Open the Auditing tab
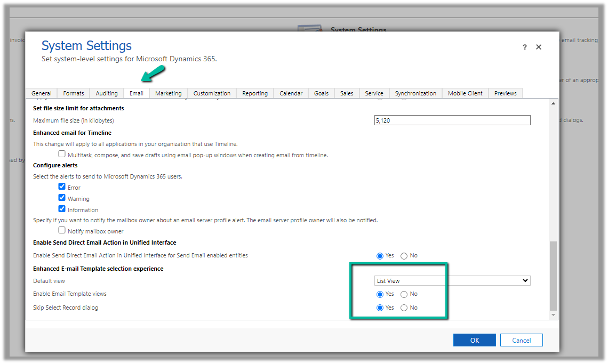 click(107, 93)
